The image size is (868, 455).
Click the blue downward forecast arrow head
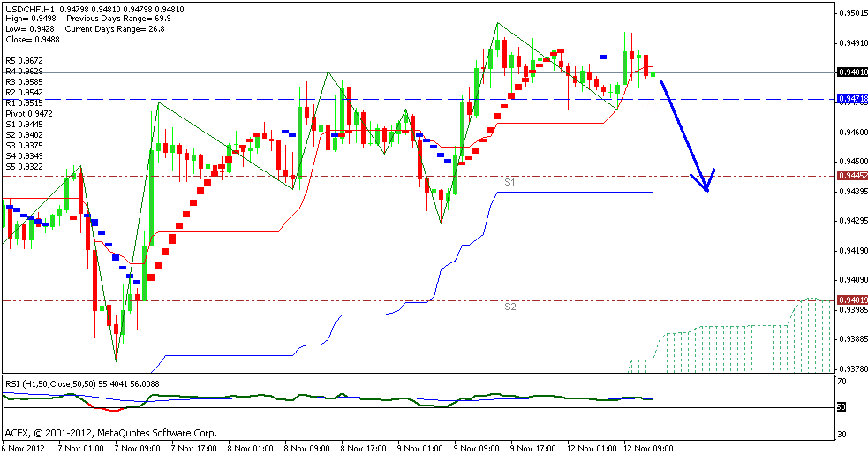[x=706, y=186]
